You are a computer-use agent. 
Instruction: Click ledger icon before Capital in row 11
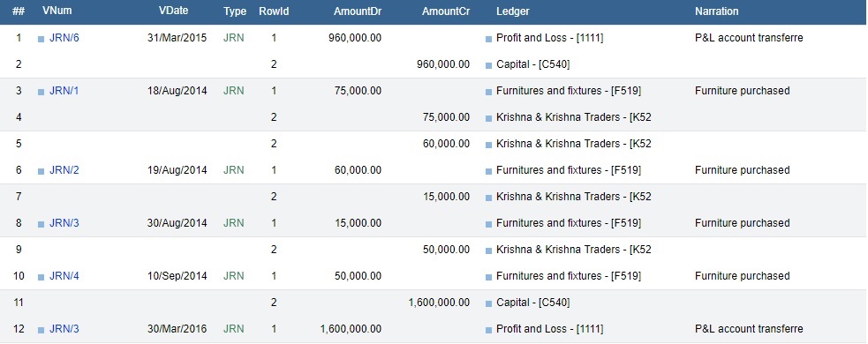[x=488, y=303]
